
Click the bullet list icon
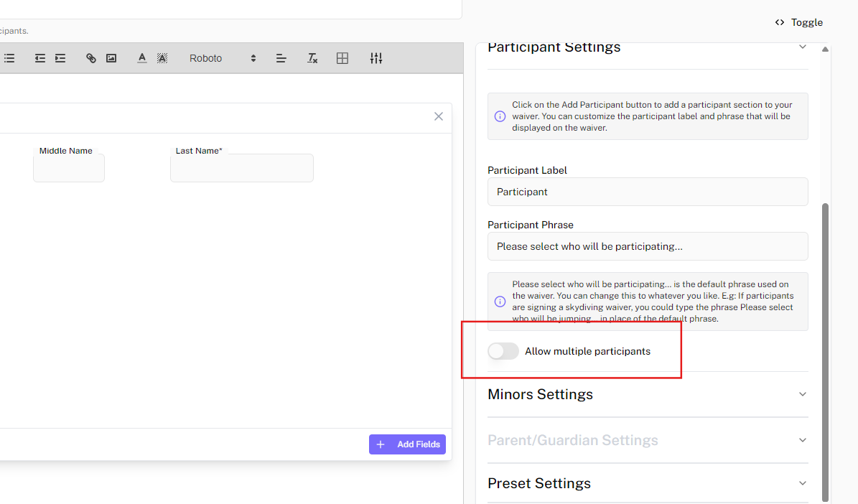coord(9,58)
